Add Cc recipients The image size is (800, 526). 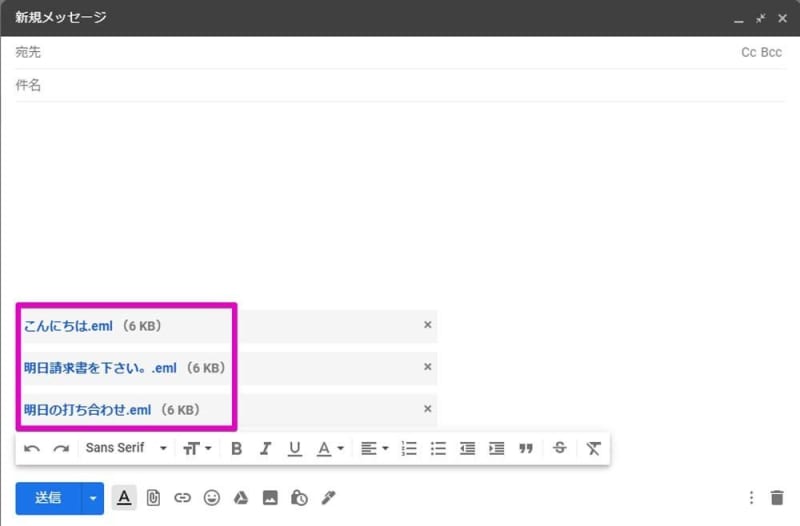748,52
